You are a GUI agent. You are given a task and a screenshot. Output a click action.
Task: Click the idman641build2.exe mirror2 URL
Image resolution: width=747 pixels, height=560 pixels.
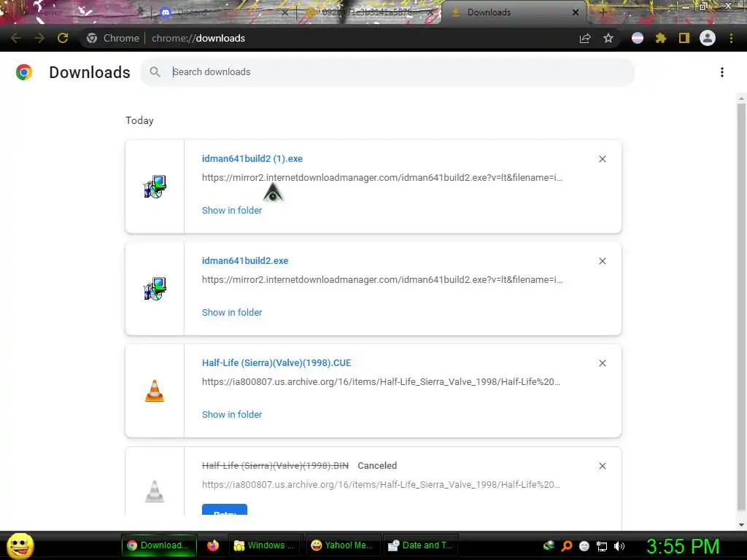click(382, 279)
